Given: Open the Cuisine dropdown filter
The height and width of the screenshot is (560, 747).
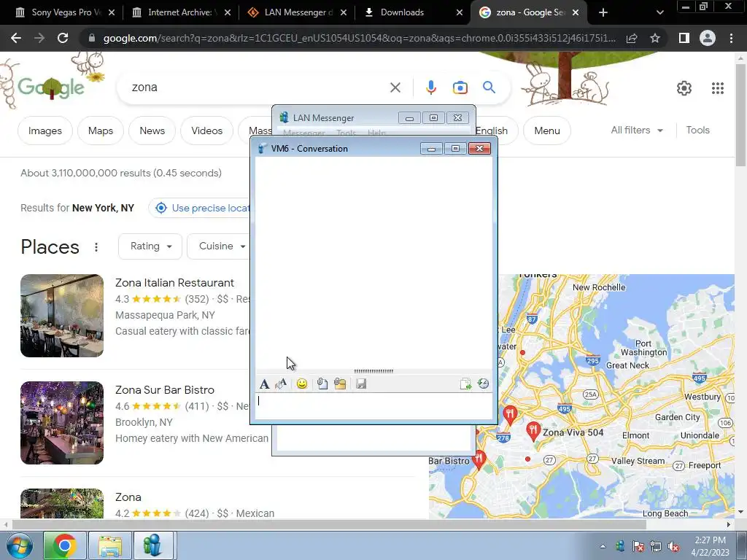Looking at the screenshot, I should pyautogui.click(x=219, y=246).
